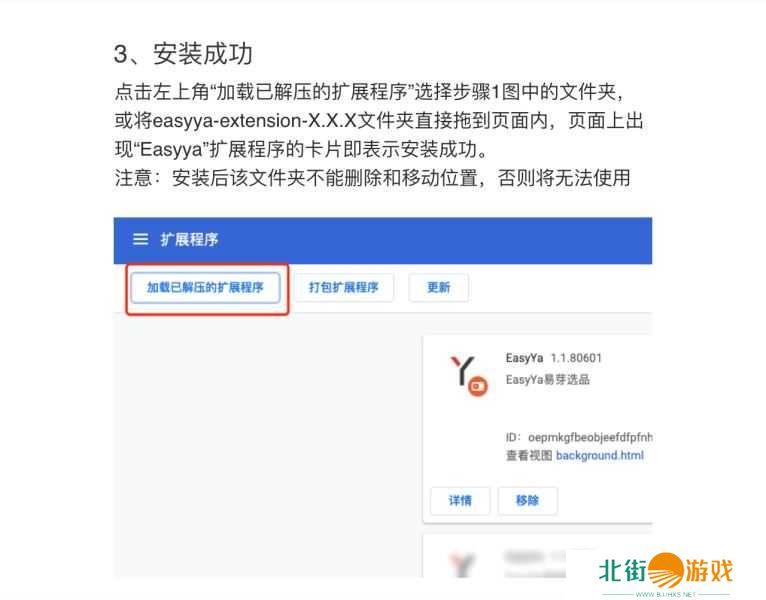Click the version number 1.1.80601
Viewport: 766px width, 600px height.
[x=576, y=358]
